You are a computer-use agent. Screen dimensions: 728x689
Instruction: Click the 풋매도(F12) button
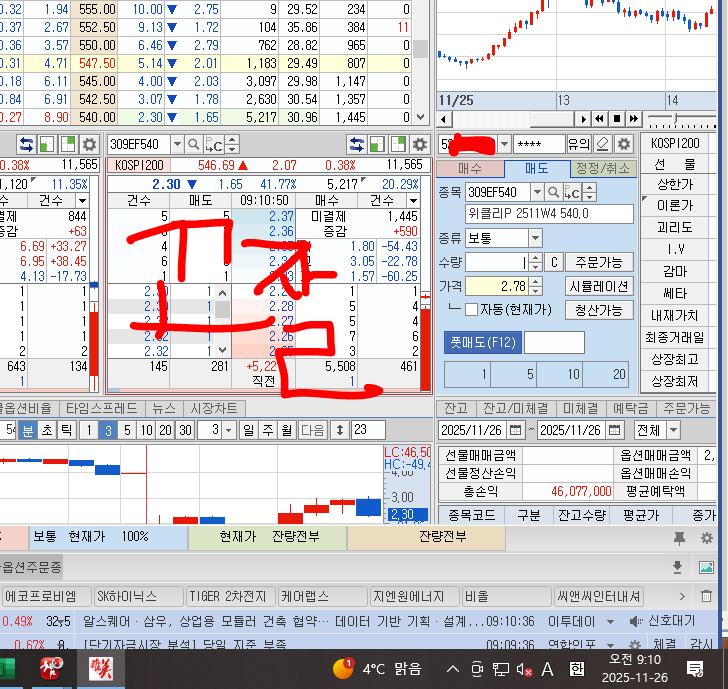click(x=481, y=343)
